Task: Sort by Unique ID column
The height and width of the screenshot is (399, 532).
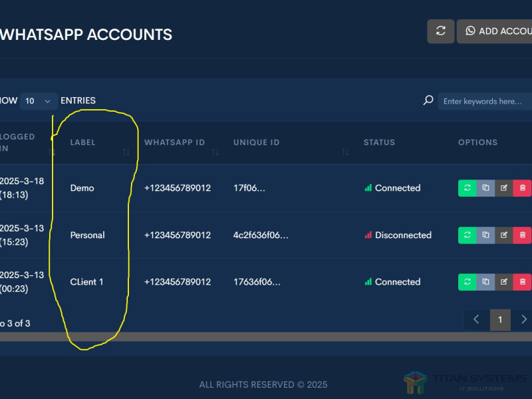Action: click(345, 152)
